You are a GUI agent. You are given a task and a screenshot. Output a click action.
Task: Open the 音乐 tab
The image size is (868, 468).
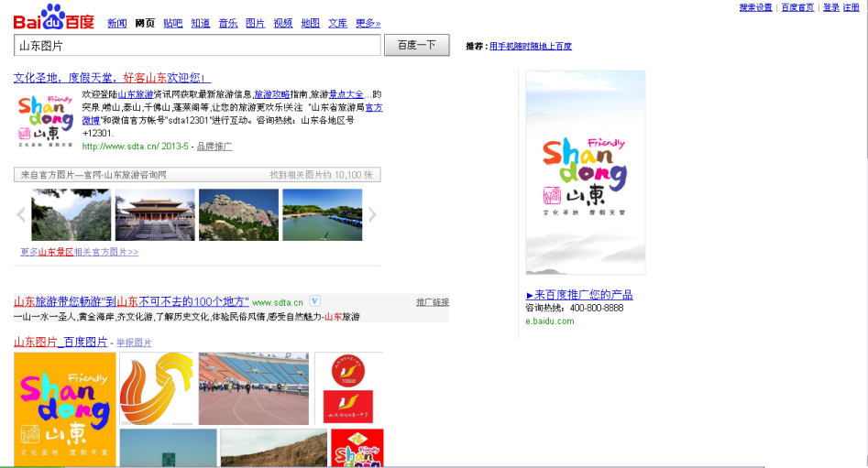(228, 23)
